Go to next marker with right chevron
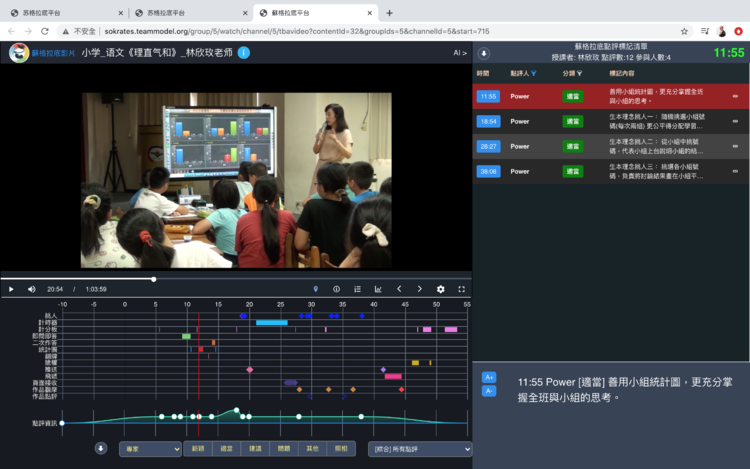Viewport: 750px width, 469px height. tap(419, 289)
